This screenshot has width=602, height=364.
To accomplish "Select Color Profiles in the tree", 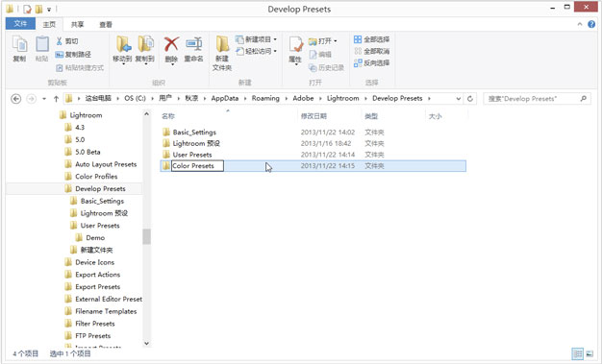I will [x=96, y=177].
